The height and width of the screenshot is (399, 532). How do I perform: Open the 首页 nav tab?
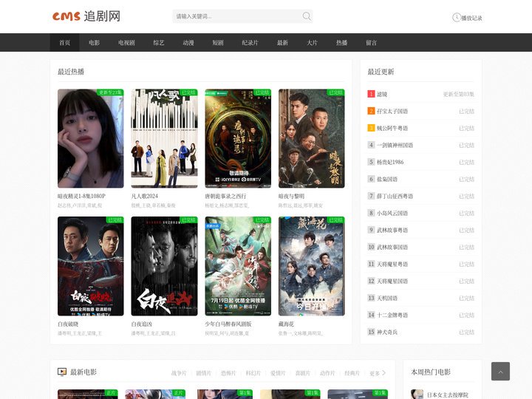[x=64, y=42]
